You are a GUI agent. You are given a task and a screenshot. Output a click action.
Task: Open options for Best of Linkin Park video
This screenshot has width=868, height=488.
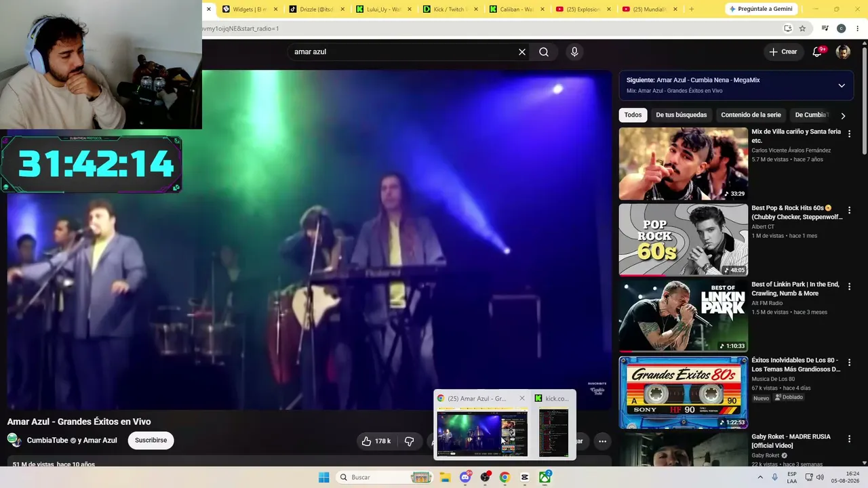(849, 287)
